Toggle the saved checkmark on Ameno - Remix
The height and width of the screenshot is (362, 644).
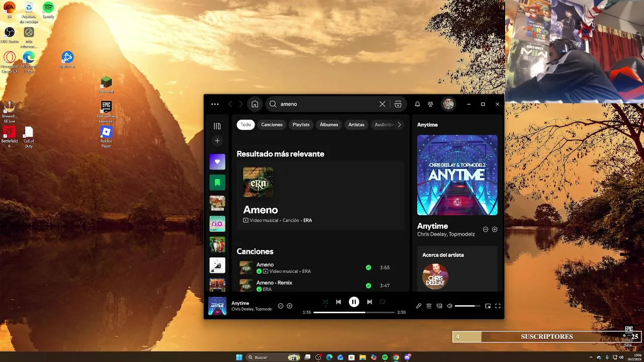[x=368, y=286]
